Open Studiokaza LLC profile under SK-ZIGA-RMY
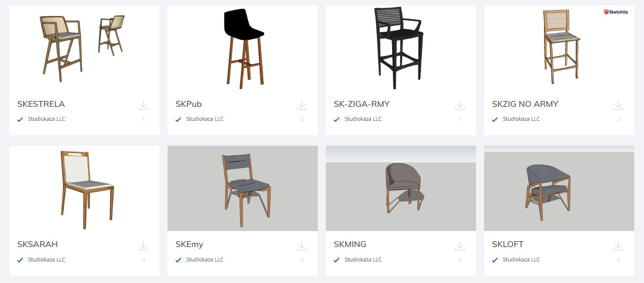 click(x=363, y=119)
